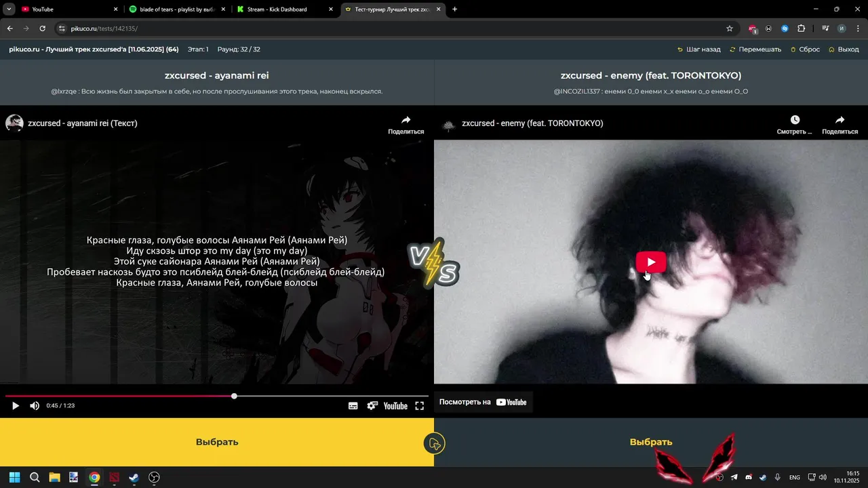Share the ayanami rei video

tap(406, 125)
